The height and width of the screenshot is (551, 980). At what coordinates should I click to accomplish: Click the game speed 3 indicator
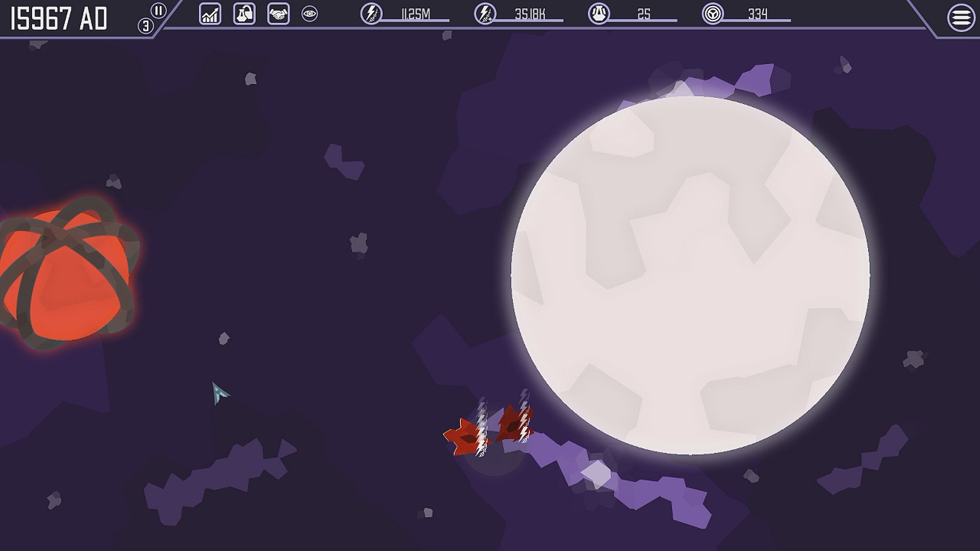click(145, 26)
